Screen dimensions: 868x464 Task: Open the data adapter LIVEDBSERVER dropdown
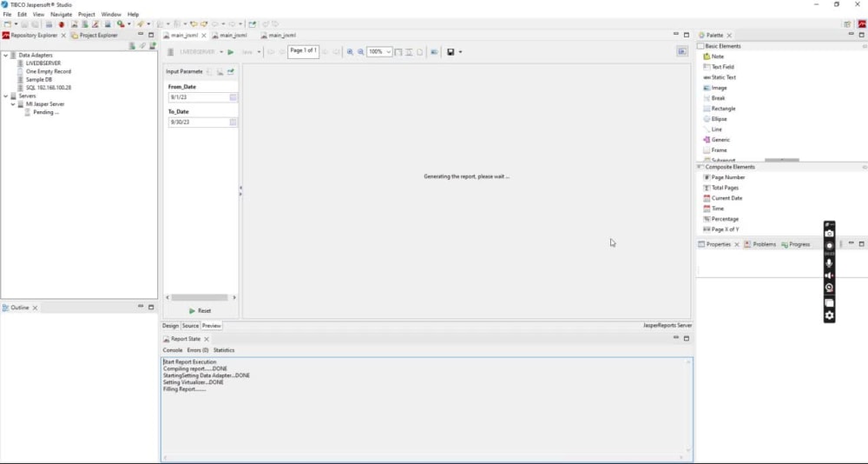[x=221, y=52]
